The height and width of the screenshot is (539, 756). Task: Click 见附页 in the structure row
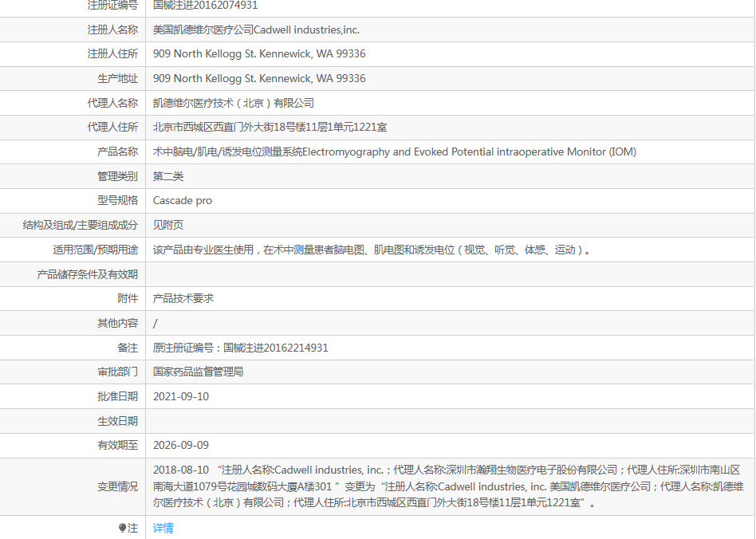tap(168, 225)
